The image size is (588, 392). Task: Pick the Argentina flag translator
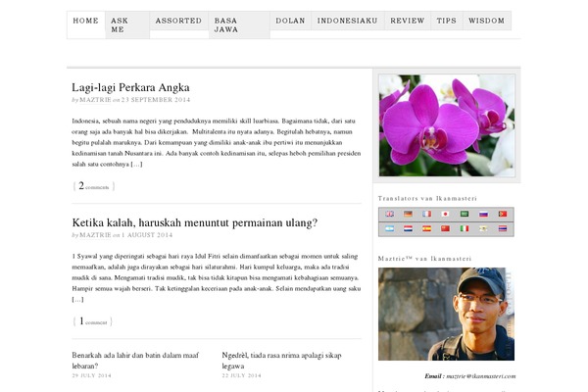[x=390, y=228]
